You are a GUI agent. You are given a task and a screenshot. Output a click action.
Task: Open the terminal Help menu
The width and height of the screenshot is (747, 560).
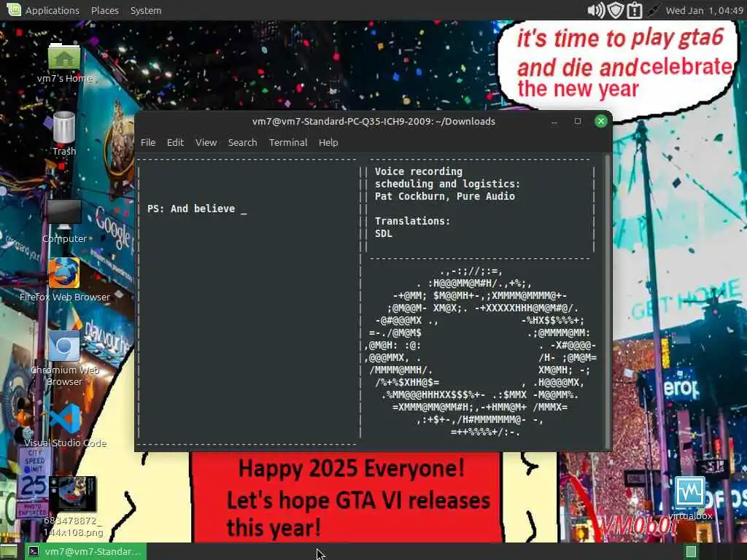point(328,142)
